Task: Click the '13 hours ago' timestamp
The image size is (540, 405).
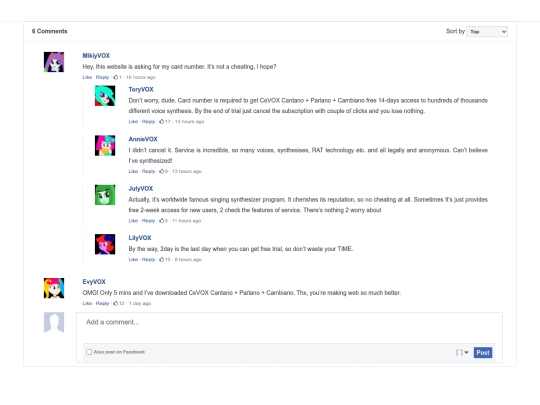Action: pyautogui.click(x=187, y=171)
